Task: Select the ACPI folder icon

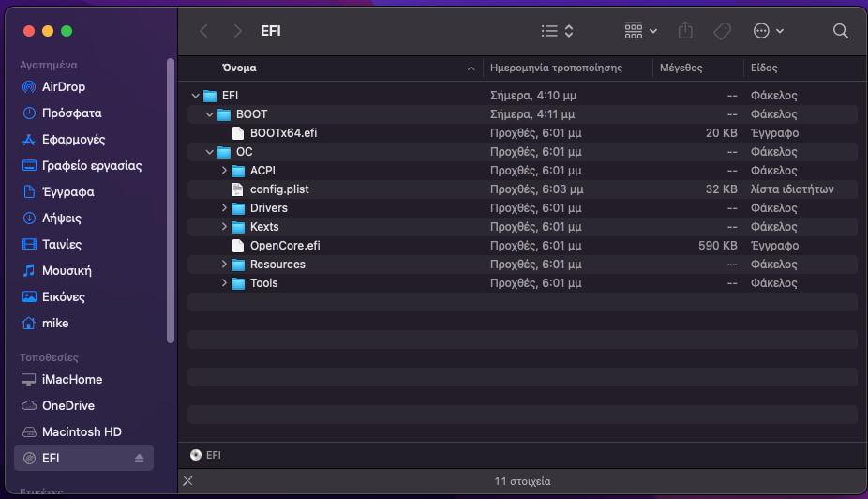Action: click(x=238, y=171)
